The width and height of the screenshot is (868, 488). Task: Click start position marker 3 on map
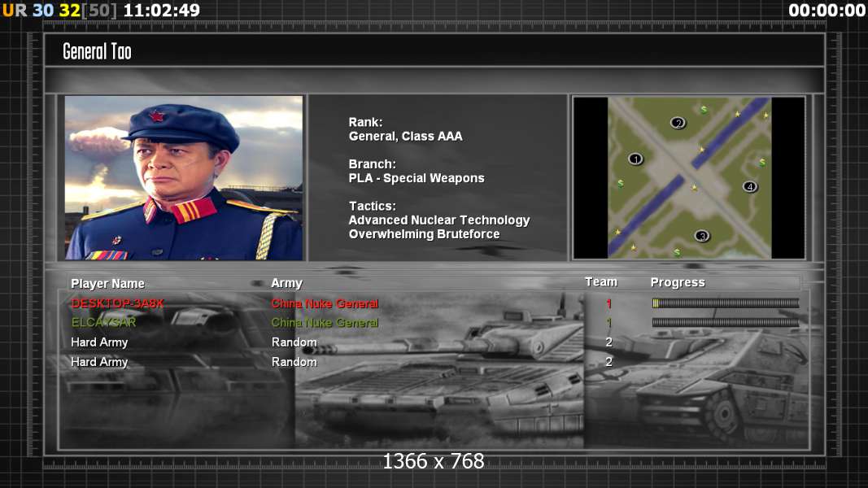pyautogui.click(x=701, y=236)
